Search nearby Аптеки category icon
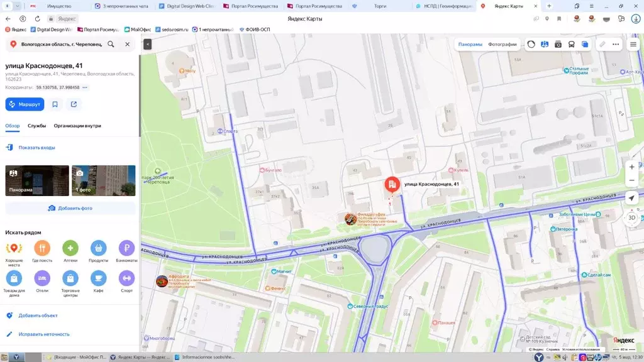 point(70,248)
